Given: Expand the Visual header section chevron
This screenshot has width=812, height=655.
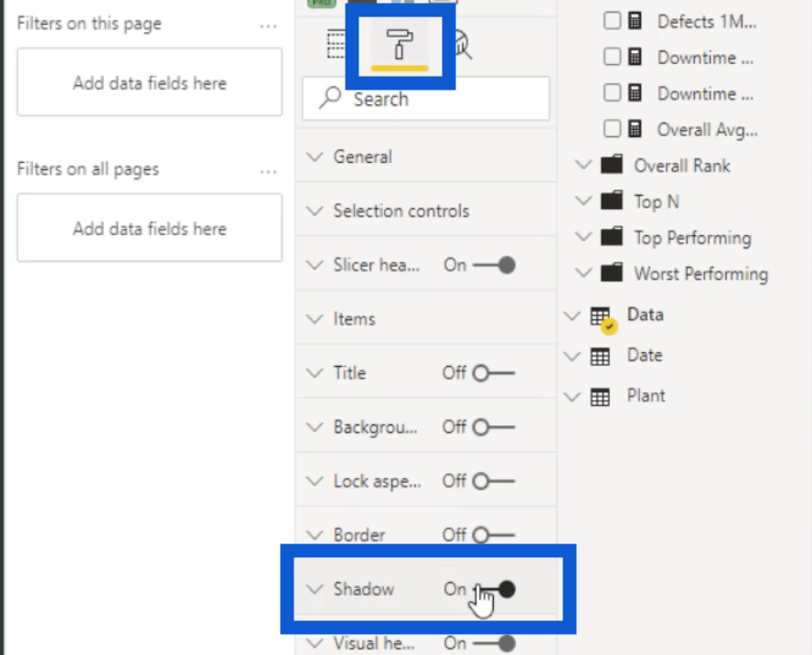Looking at the screenshot, I should coord(315,643).
